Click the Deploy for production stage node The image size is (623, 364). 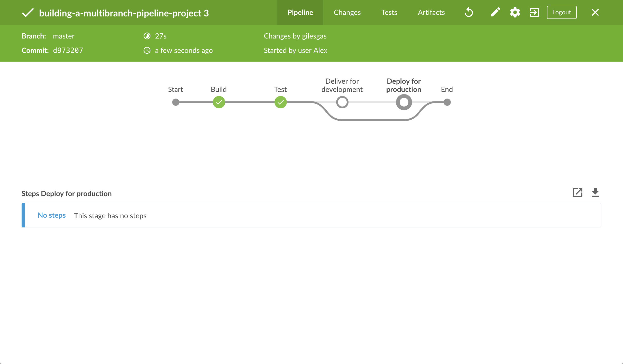tap(404, 102)
